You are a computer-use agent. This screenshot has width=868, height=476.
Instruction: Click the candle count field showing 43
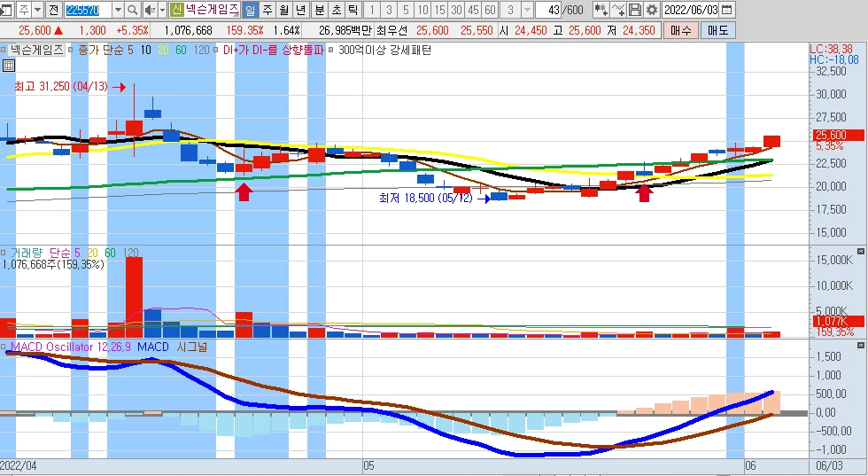(x=548, y=10)
